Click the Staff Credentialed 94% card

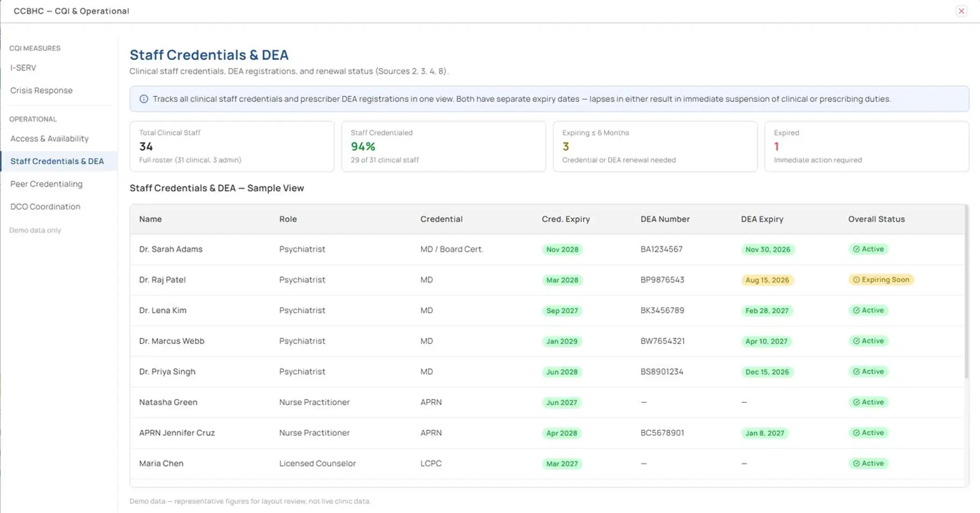click(x=443, y=146)
